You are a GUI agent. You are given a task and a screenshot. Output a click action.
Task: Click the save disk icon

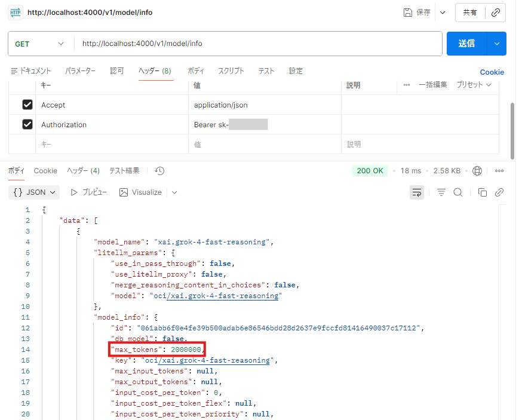click(x=407, y=13)
